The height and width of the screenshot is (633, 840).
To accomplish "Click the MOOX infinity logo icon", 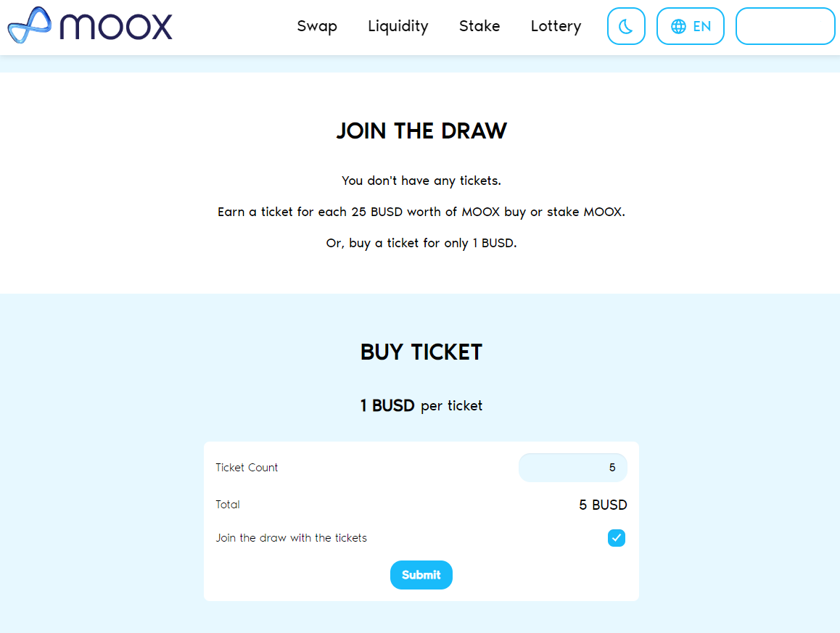I will tap(30, 25).
